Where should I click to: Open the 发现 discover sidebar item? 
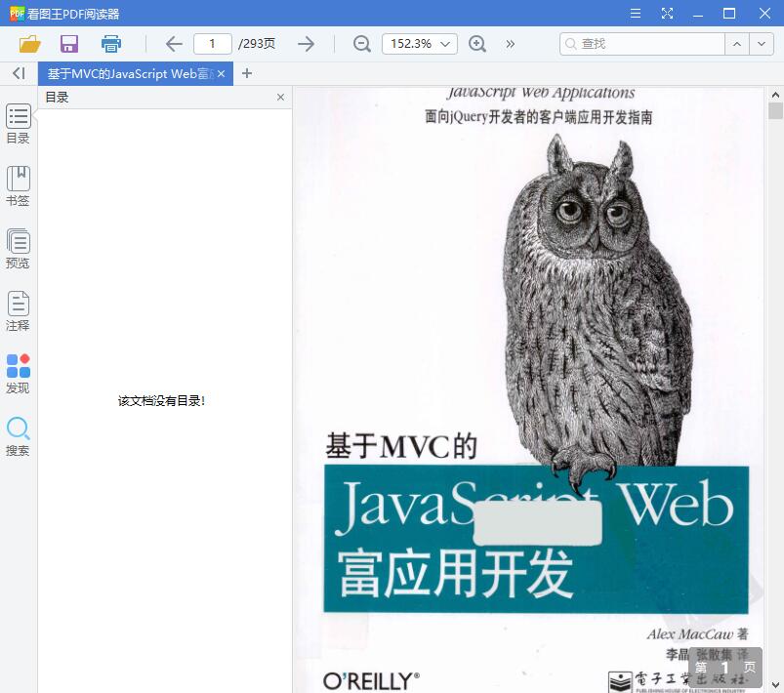click(x=18, y=374)
